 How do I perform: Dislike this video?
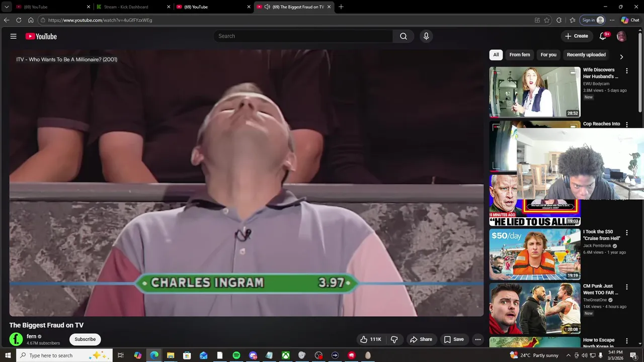[394, 339]
